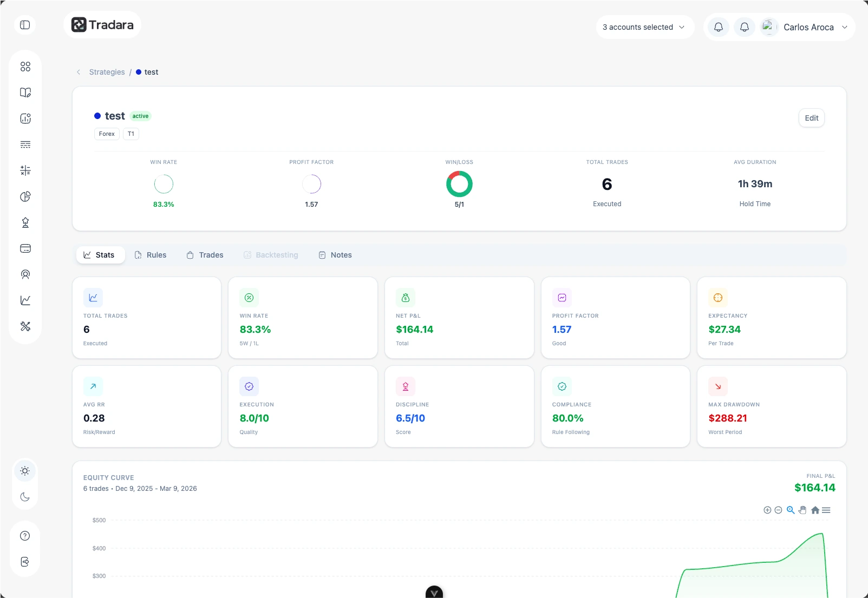Viewport: 868px width, 598px height.
Task: Expand the Carlos Aroca user menu
Action: tap(808, 27)
